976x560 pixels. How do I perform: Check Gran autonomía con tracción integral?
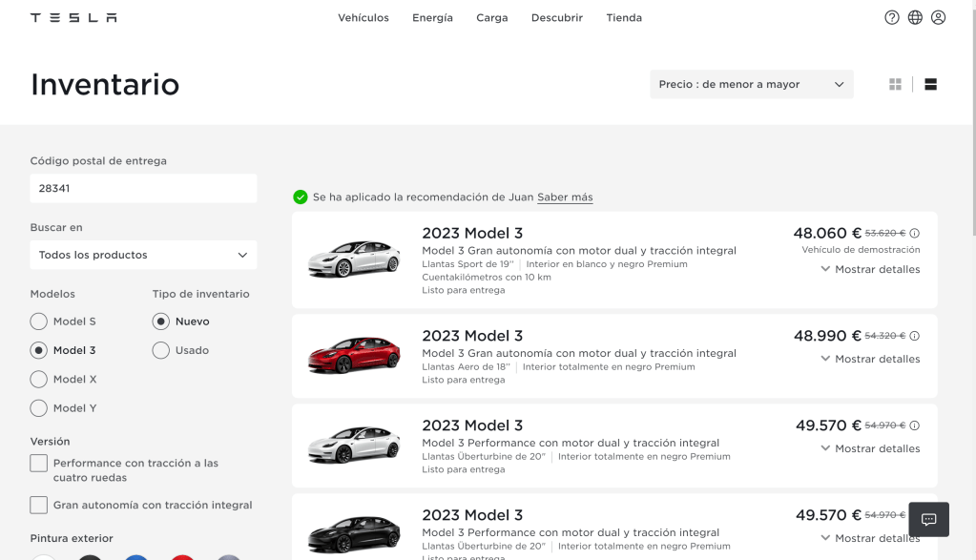[39, 505]
